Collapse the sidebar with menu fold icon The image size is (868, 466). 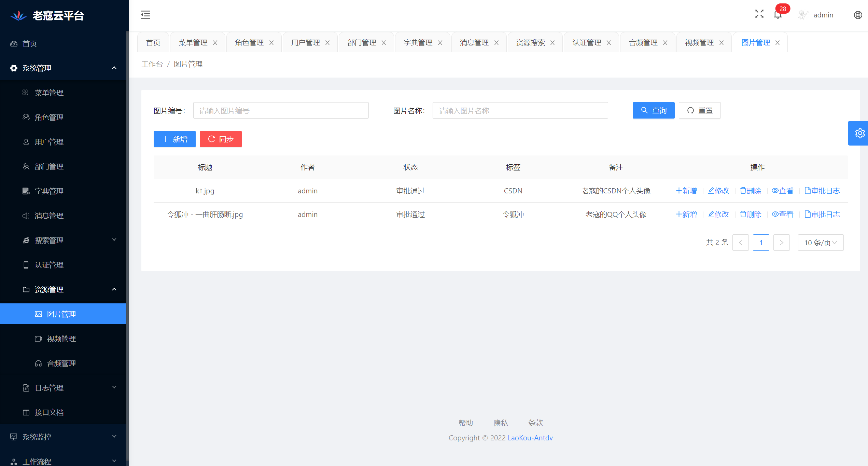point(145,15)
